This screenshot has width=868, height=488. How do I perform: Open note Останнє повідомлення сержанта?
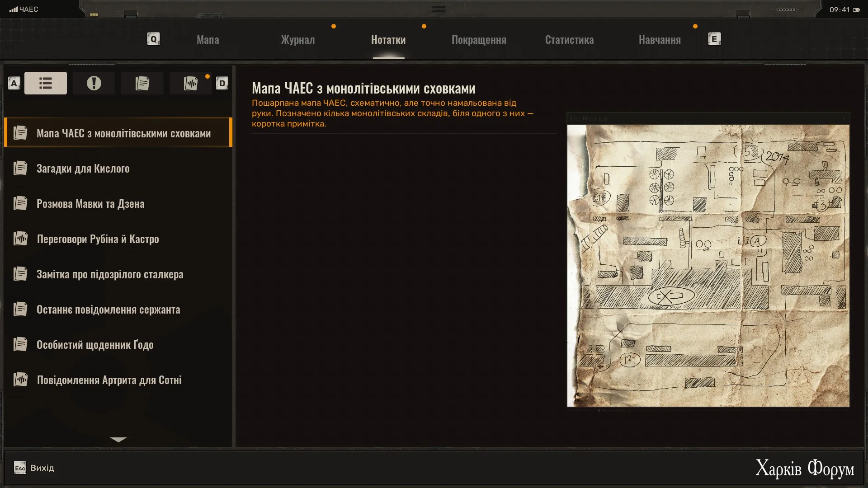pyautogui.click(x=118, y=309)
